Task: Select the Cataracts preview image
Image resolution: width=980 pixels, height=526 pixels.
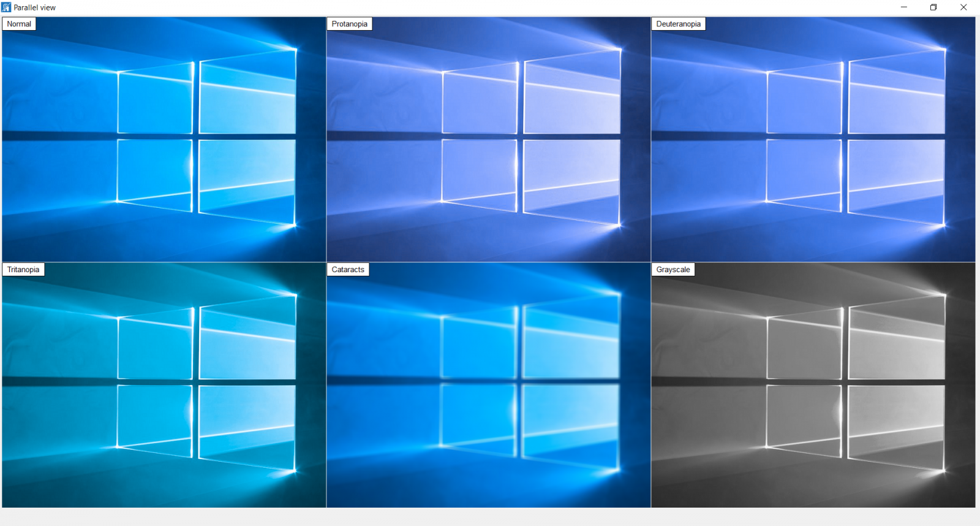Action: (489, 385)
